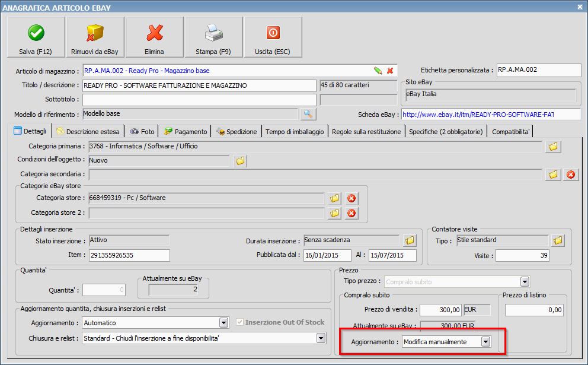This screenshot has height=365, width=588.
Task: Open Descrizione estesa tab
Action: 88,132
